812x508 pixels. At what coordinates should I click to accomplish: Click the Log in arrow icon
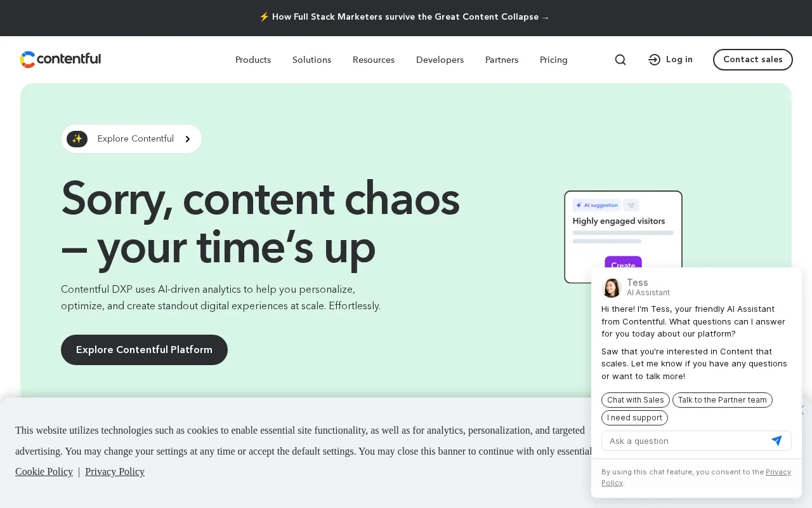click(x=655, y=60)
